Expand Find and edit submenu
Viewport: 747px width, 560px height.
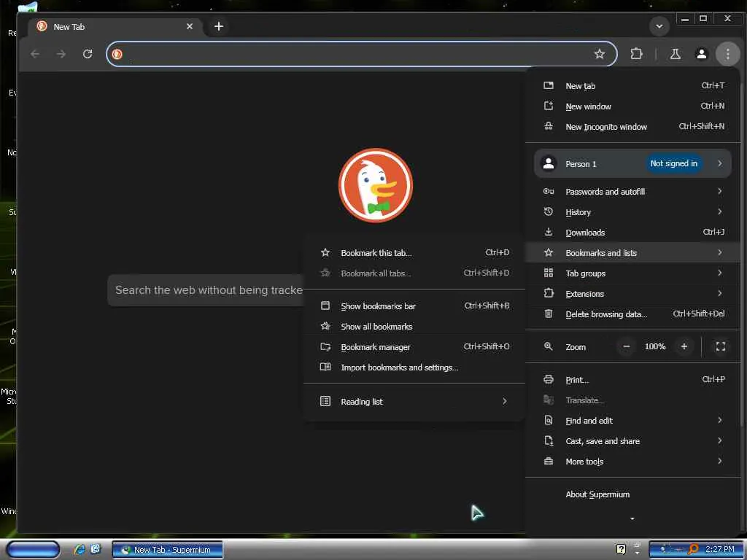click(633, 421)
